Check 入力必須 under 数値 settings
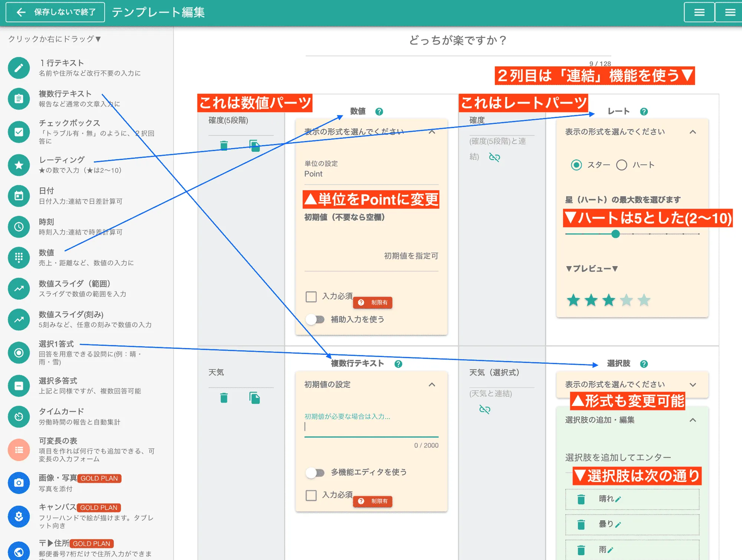This screenshot has height=560, width=742. (311, 297)
